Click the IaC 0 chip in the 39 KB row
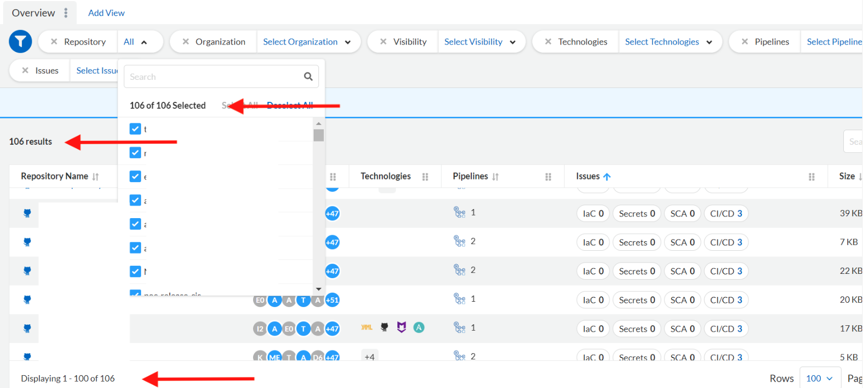This screenshot has height=388, width=868. point(593,214)
